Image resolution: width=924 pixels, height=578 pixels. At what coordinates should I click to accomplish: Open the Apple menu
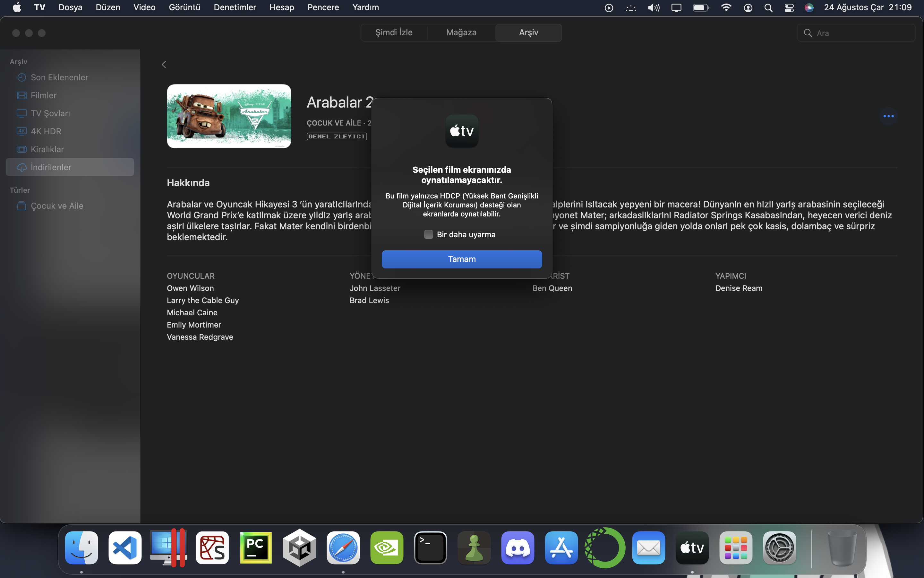pyautogui.click(x=17, y=7)
